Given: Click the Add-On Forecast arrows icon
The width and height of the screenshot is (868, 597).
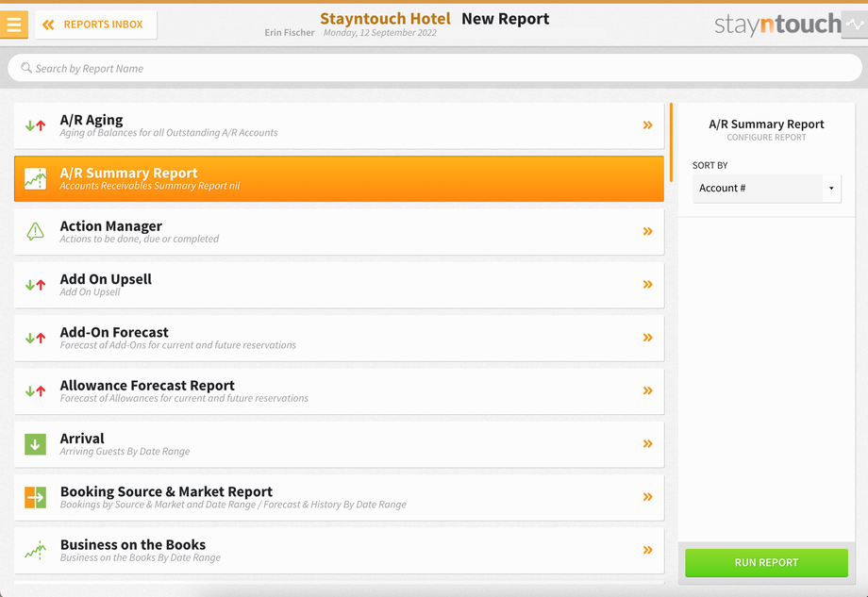Looking at the screenshot, I should point(36,338).
